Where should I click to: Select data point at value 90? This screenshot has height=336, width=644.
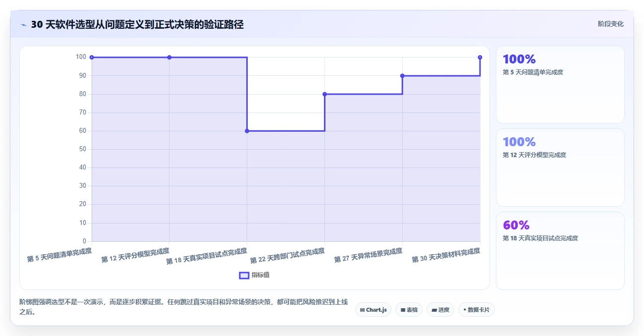402,76
